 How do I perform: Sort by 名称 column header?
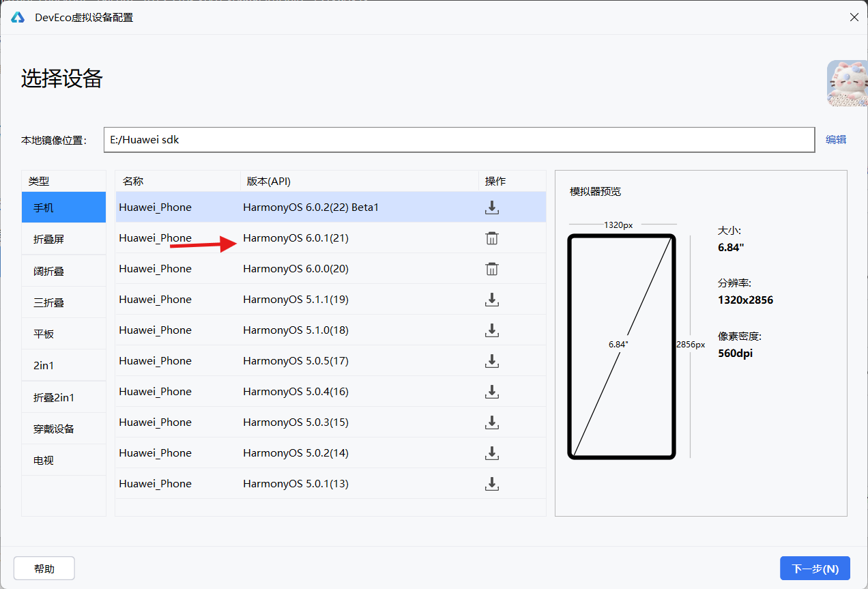click(x=177, y=181)
